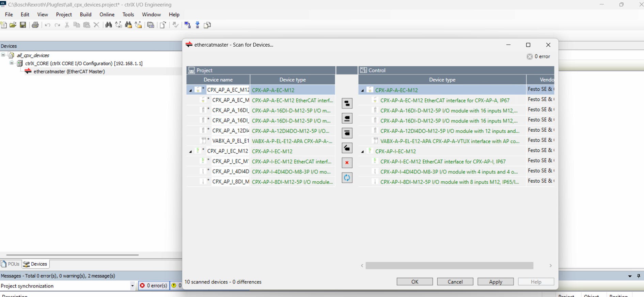This screenshot has width=644, height=297.
Task: Click the block with diagonal line button
Action: (x=347, y=148)
